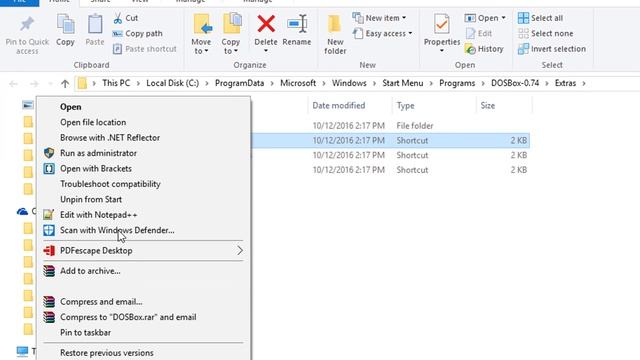Click Copy path in the ribbon

click(x=138, y=33)
